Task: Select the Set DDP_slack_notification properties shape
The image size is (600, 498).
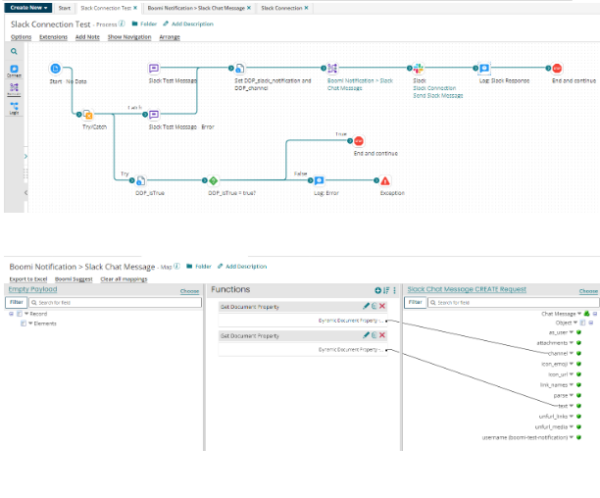Action: tap(240, 68)
